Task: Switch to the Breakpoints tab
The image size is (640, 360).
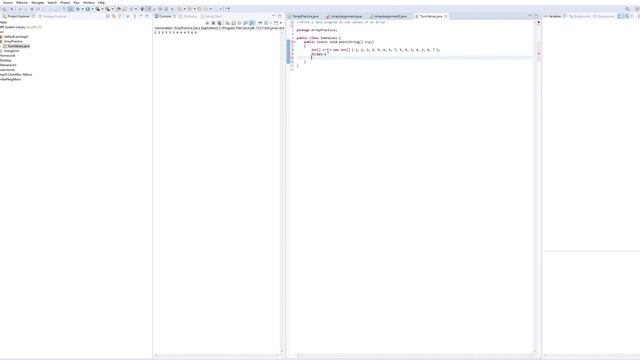Action: pyautogui.click(x=580, y=16)
